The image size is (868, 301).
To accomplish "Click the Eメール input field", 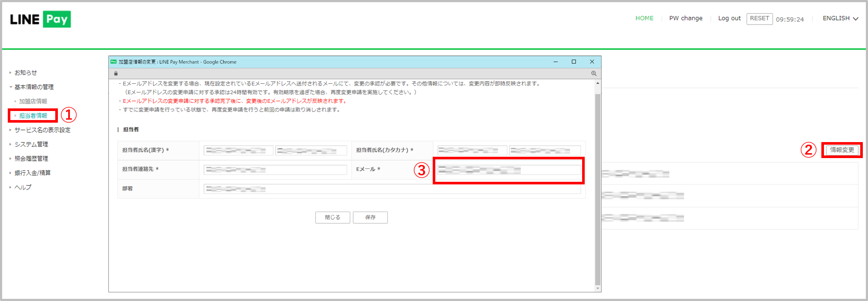I will point(508,170).
